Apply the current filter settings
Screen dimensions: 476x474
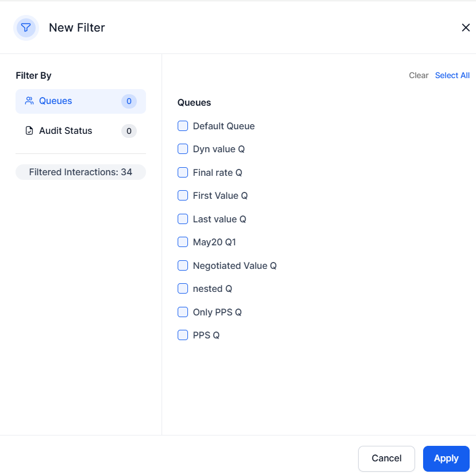pyautogui.click(x=446, y=458)
